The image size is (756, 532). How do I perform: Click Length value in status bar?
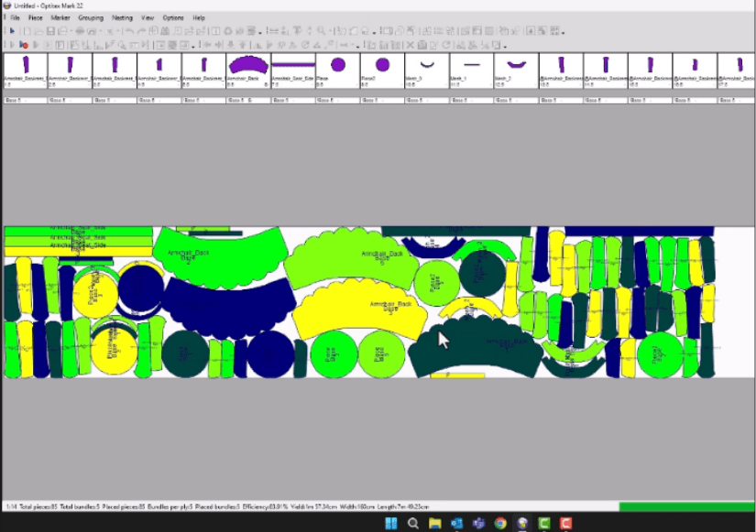click(401, 507)
